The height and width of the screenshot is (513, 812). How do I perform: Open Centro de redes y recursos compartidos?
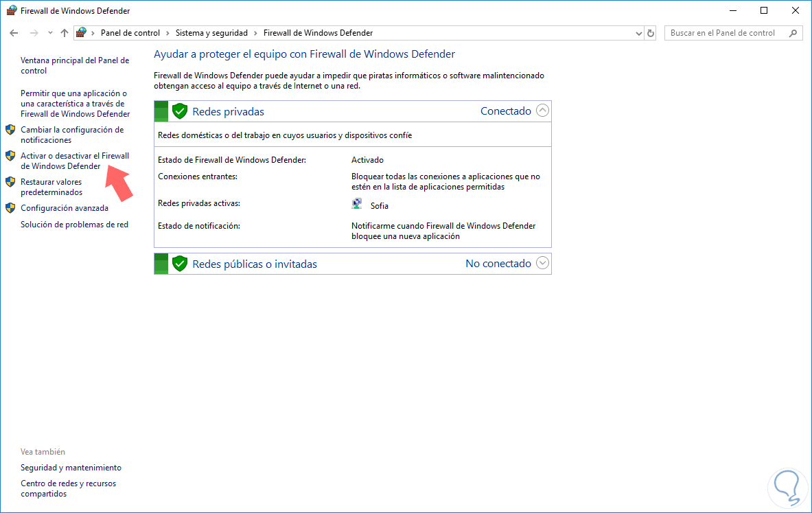point(69,489)
